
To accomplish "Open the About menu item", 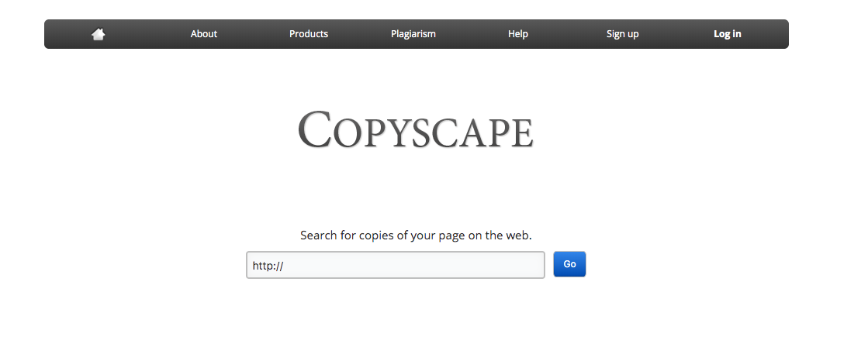I will coord(204,34).
